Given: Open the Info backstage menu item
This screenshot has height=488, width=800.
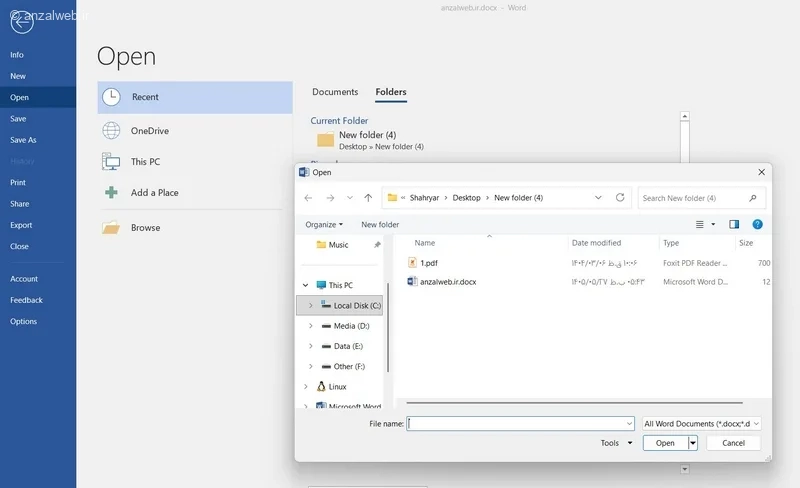Looking at the screenshot, I should tap(17, 55).
